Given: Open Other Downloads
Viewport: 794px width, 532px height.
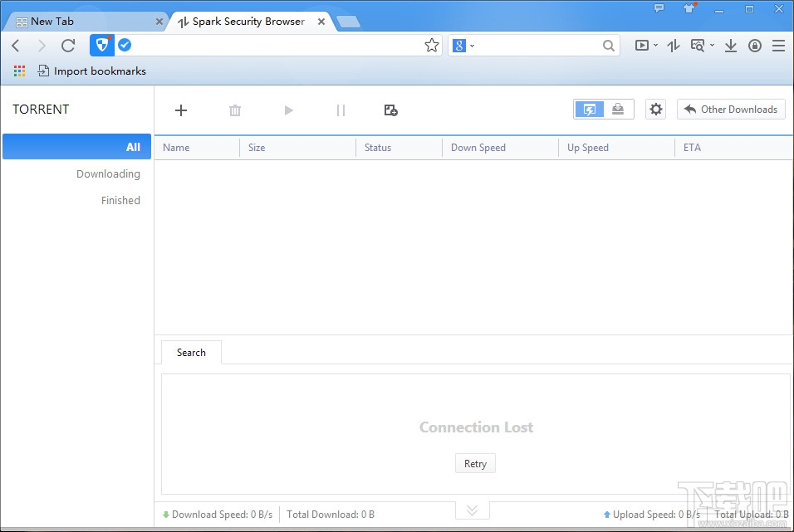Looking at the screenshot, I should point(731,109).
